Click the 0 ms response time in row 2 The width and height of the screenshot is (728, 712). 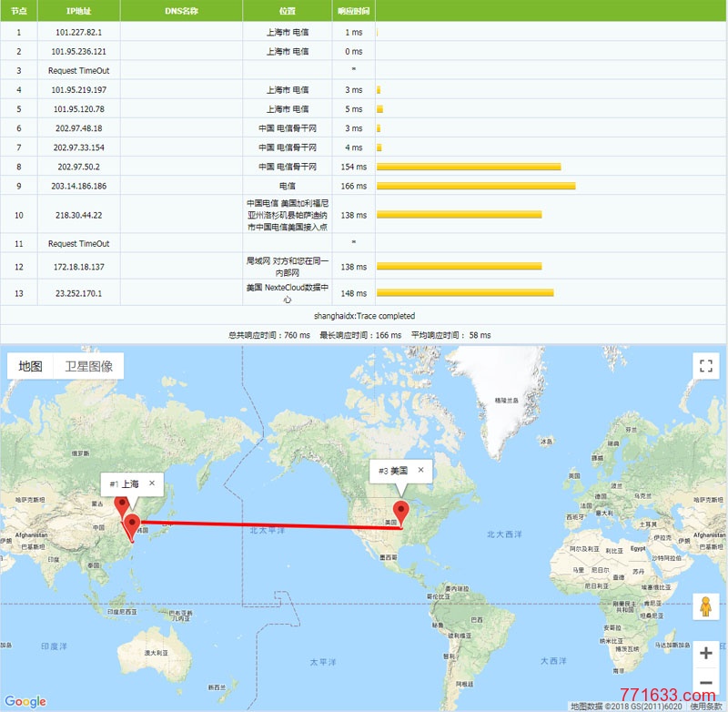[354, 52]
